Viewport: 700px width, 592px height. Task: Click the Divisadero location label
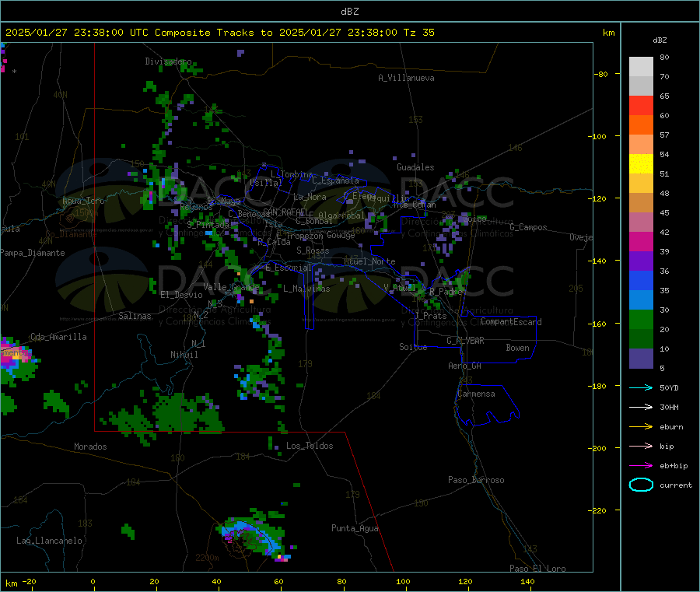point(168,61)
